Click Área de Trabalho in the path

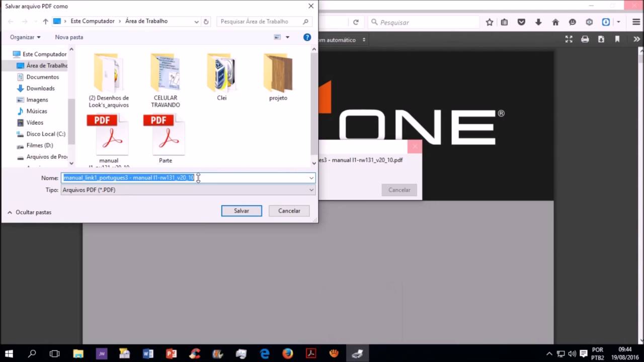(146, 21)
